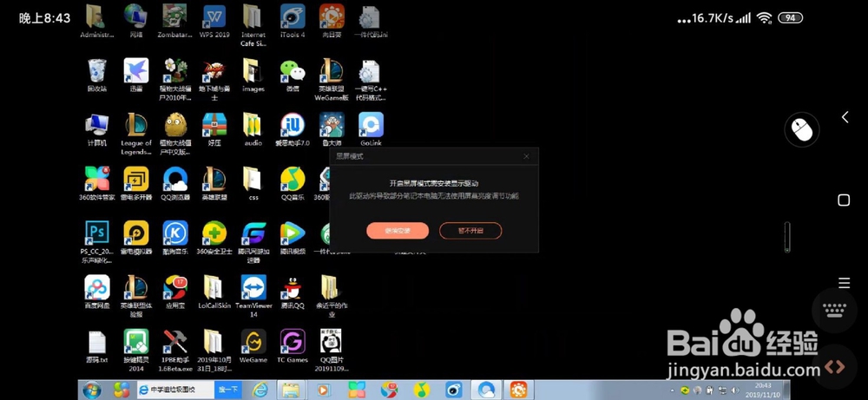Launch 按键精灵 2014 shortcut

click(x=135, y=351)
